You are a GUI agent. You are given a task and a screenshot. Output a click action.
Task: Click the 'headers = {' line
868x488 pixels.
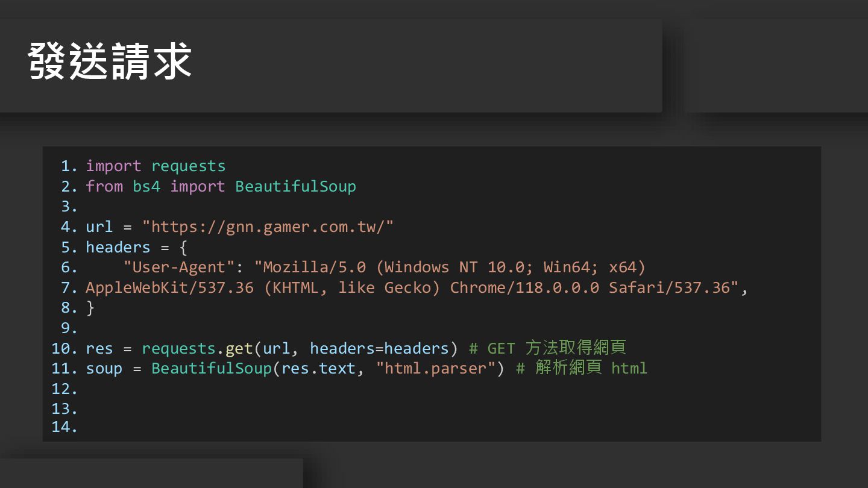coord(136,248)
